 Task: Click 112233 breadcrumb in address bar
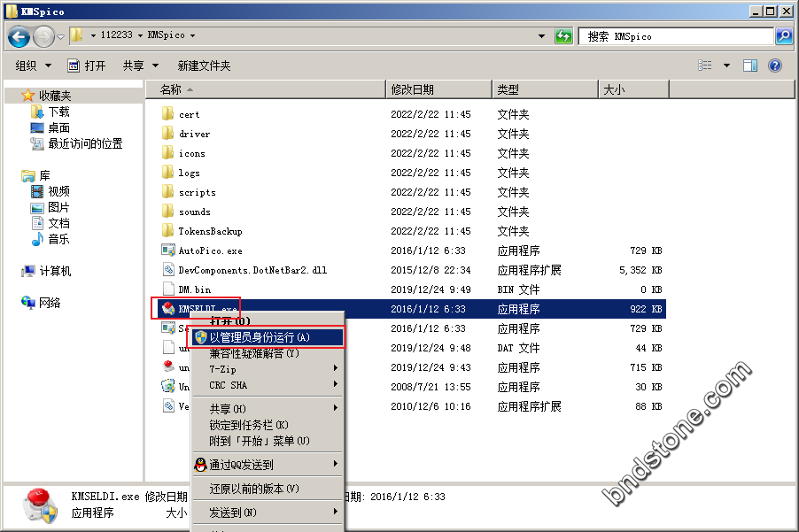tap(117, 35)
